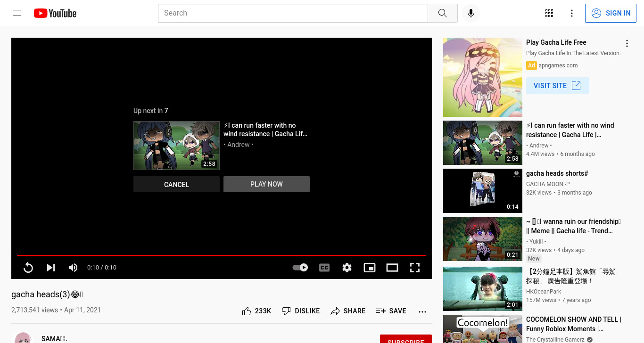Open 'I wanna ruin our friendship' thumbnail
Viewport: 644px width, 343px height.
click(x=483, y=239)
